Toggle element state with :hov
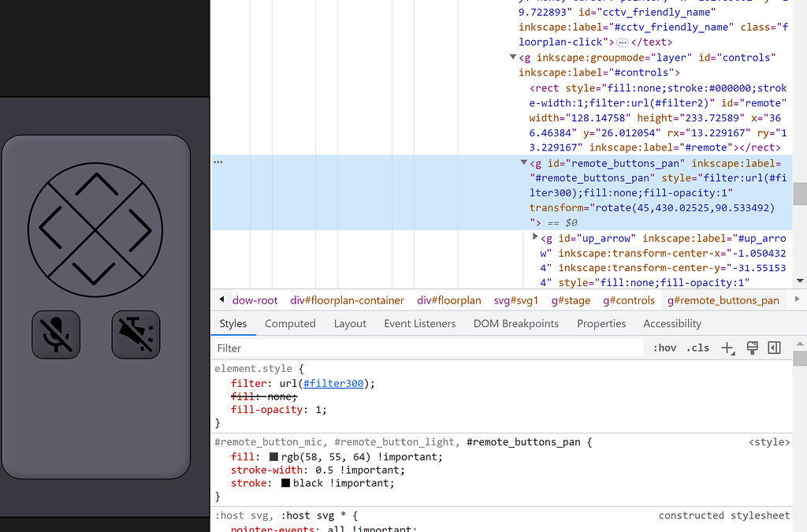 664,348
